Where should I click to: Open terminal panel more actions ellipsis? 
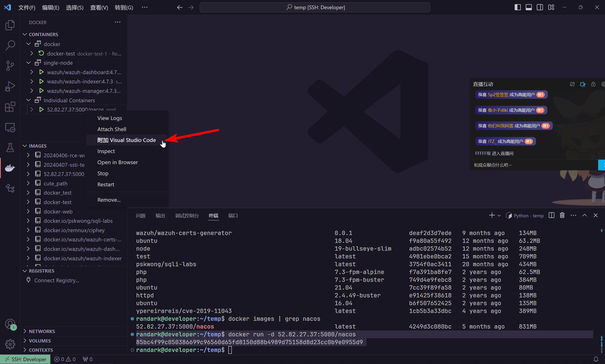point(573,215)
